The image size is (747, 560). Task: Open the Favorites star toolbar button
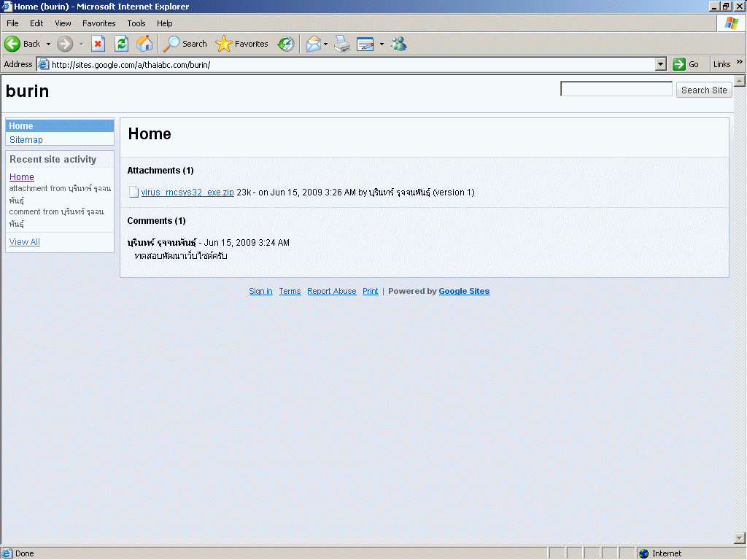point(242,44)
